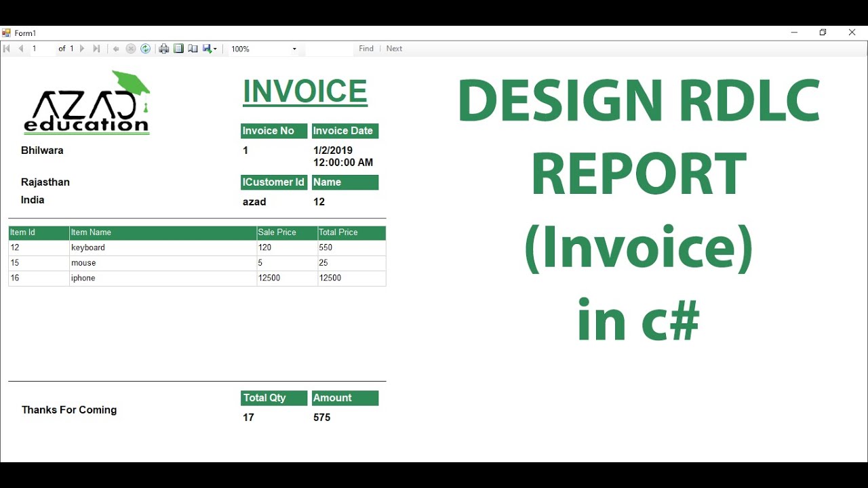This screenshot has width=868, height=488.
Task: Click the Total Price column header
Action: click(351, 232)
